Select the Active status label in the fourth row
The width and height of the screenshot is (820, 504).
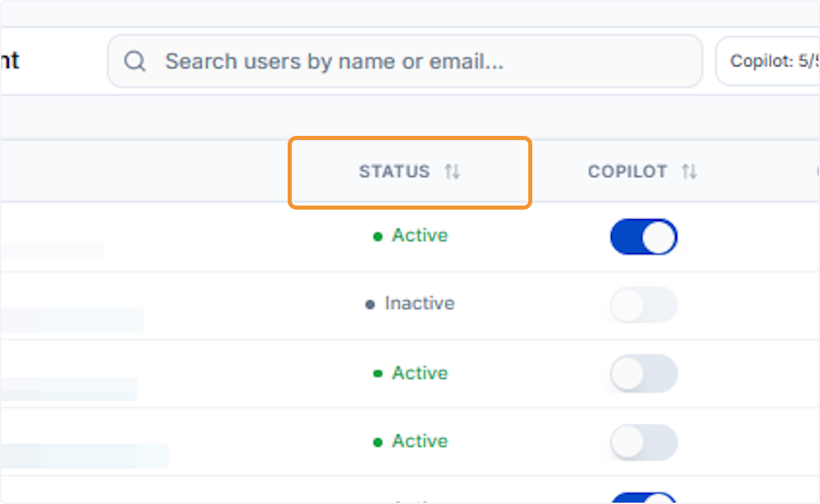[x=420, y=441]
